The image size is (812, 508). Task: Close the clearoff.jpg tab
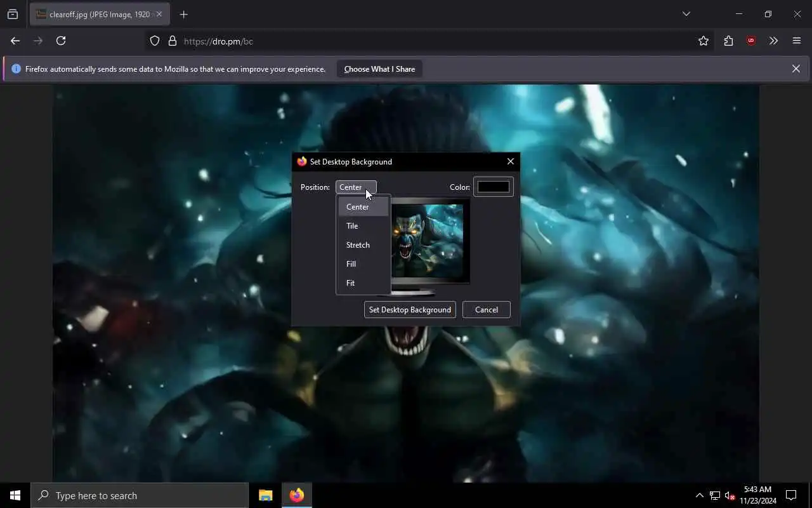[x=159, y=14]
